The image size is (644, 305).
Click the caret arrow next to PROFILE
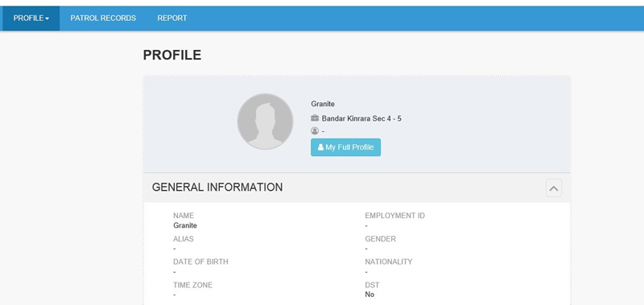tap(47, 19)
